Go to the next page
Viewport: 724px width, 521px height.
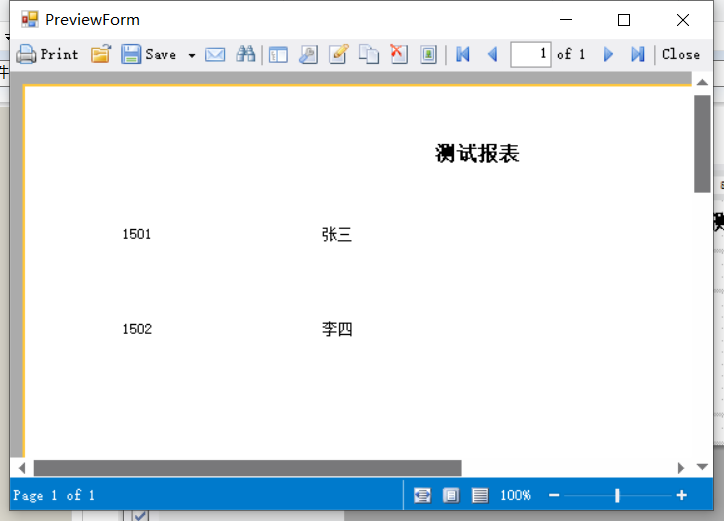608,54
